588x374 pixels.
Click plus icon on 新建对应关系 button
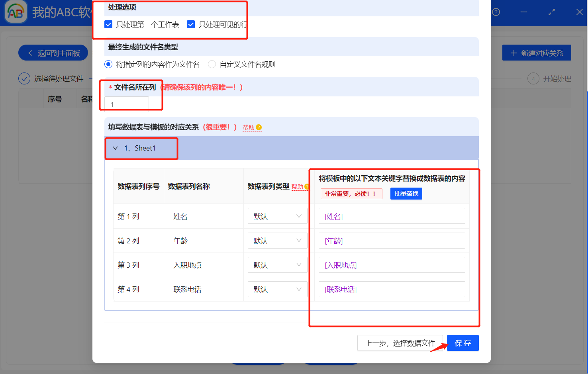514,52
